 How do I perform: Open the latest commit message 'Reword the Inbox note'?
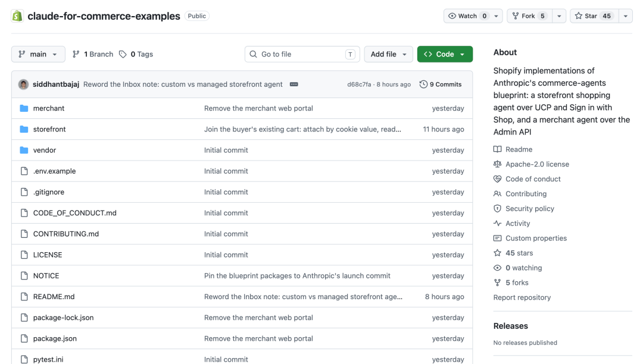183,84
